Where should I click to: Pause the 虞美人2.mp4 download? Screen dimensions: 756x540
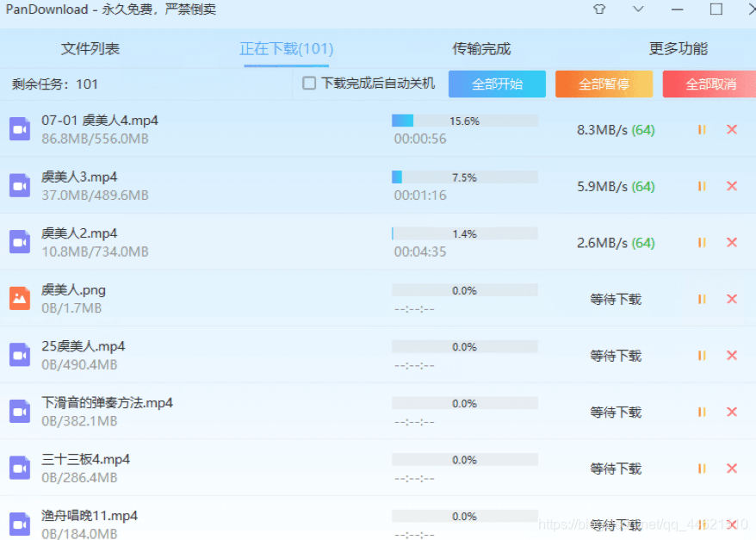coord(702,242)
